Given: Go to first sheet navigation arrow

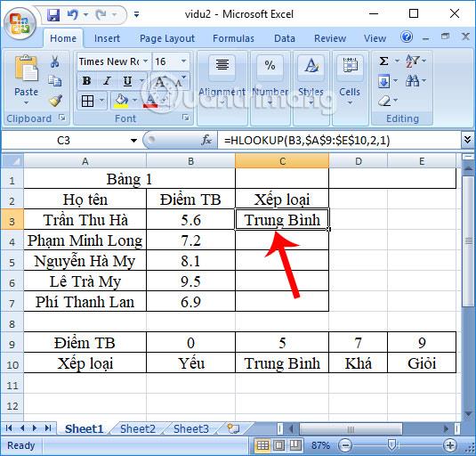Looking at the screenshot, I should click(9, 428).
